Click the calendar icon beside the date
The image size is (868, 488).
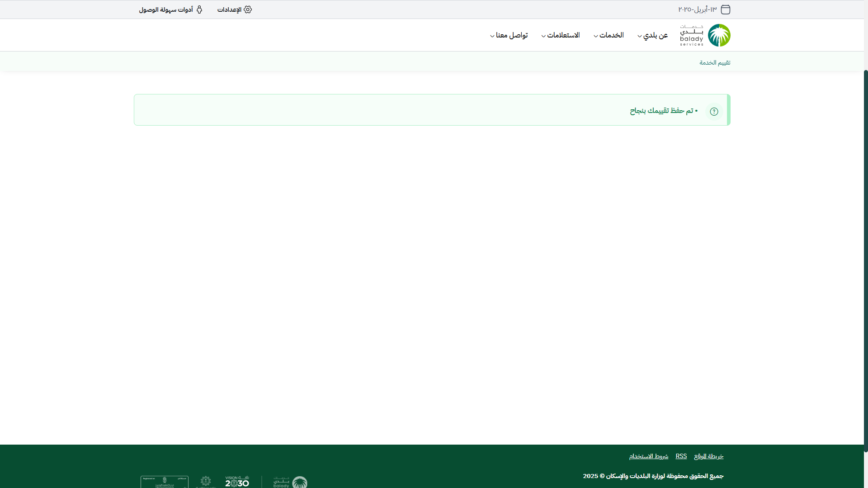coord(726,9)
